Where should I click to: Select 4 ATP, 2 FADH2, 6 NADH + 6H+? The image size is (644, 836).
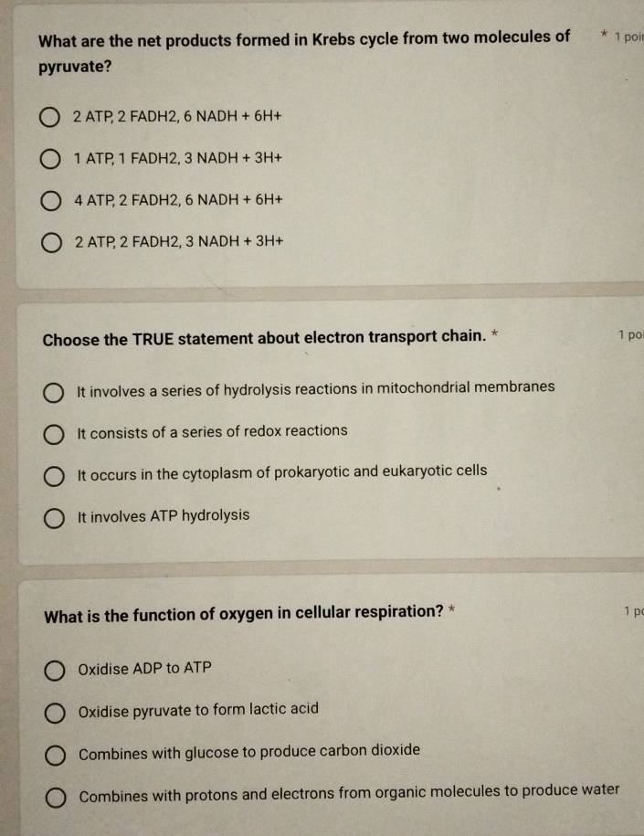[50, 201]
